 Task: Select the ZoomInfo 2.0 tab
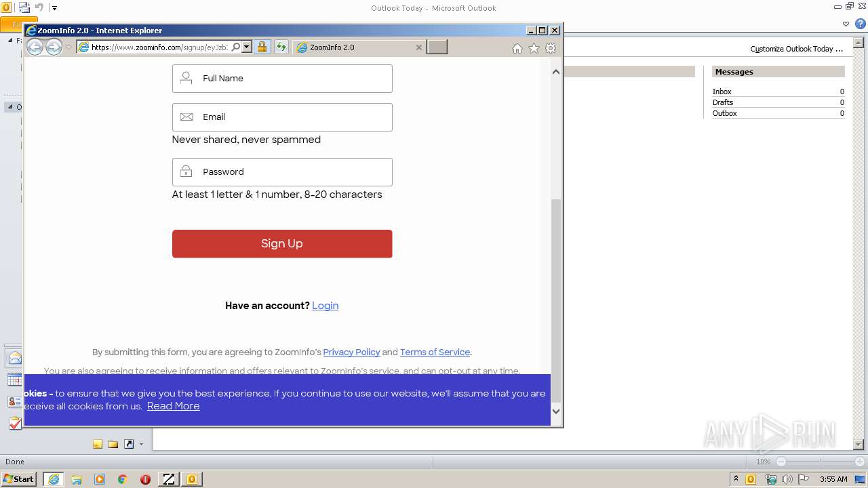tap(359, 47)
